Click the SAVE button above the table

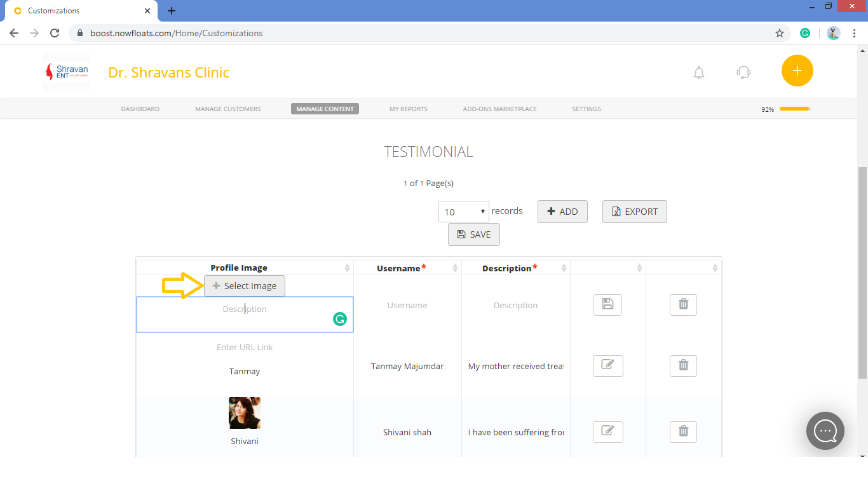point(474,234)
